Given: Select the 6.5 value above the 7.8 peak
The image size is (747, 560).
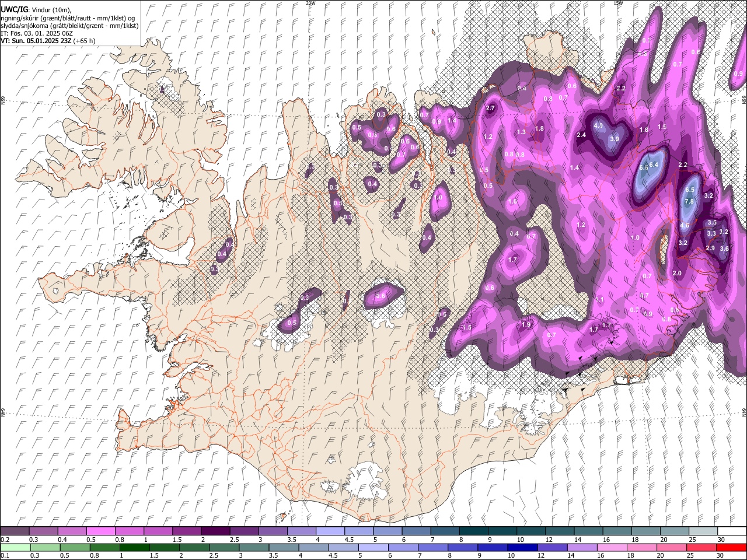Looking at the screenshot, I should coord(690,190).
